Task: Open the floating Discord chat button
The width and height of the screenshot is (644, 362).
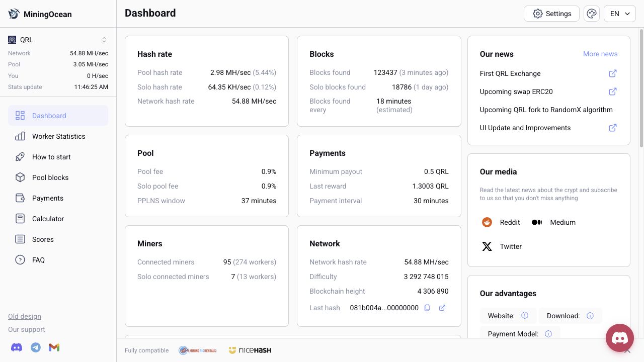Action: coord(619,338)
